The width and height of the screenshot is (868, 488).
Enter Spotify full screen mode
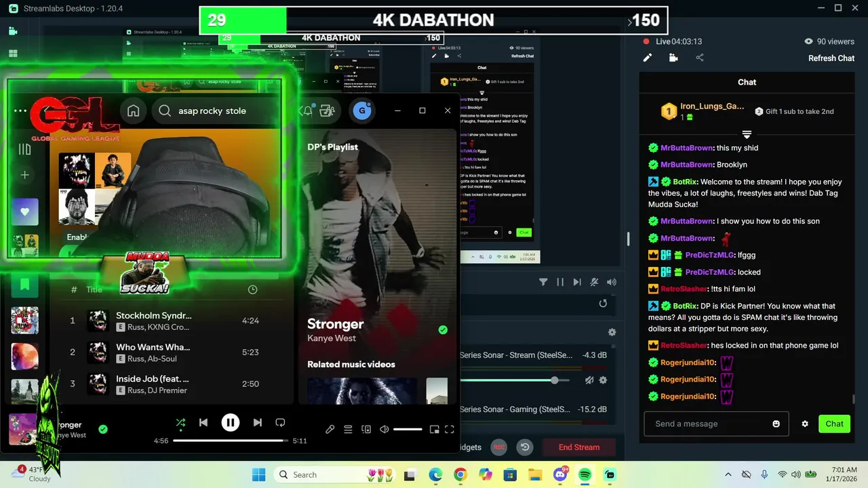pos(449,429)
